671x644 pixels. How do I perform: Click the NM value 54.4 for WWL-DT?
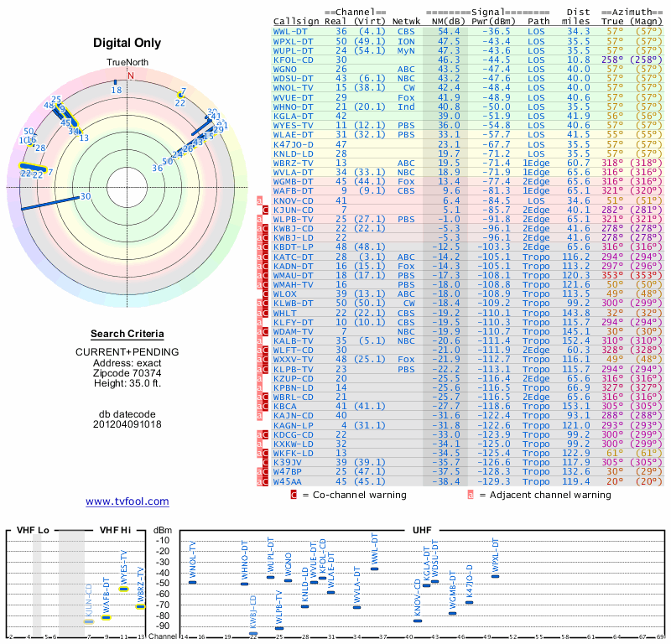pyautogui.click(x=449, y=32)
